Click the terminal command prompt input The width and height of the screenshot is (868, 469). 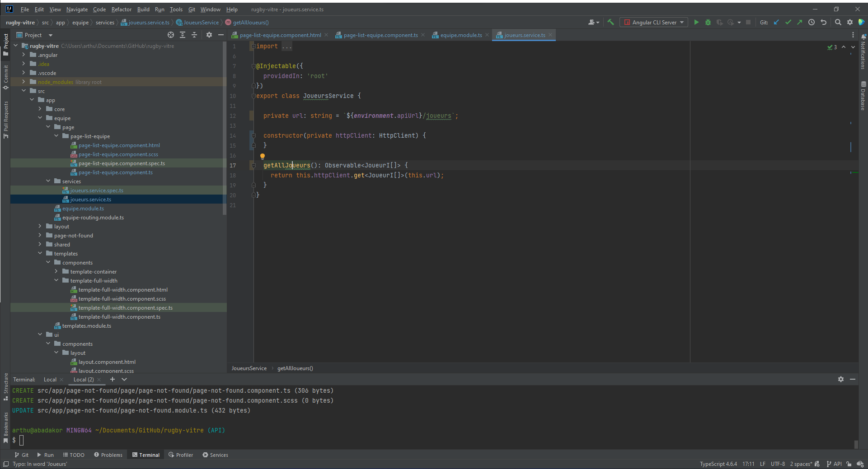click(x=21, y=441)
